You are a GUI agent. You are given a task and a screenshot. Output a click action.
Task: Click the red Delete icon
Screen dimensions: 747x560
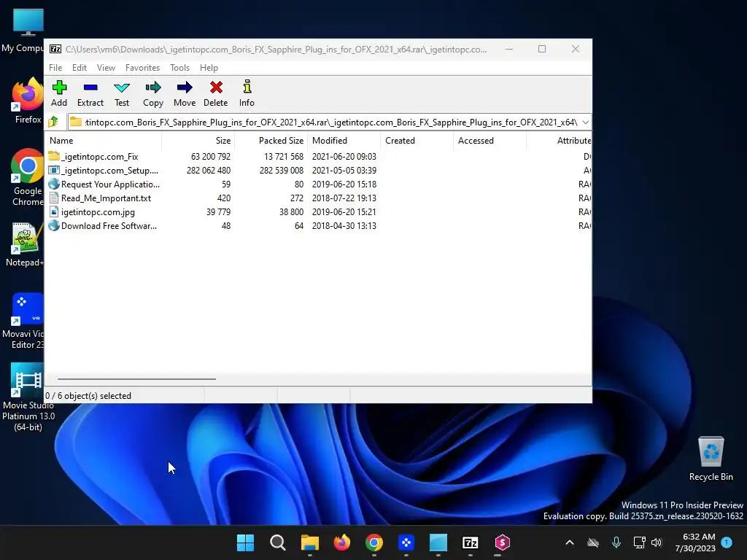tap(216, 87)
